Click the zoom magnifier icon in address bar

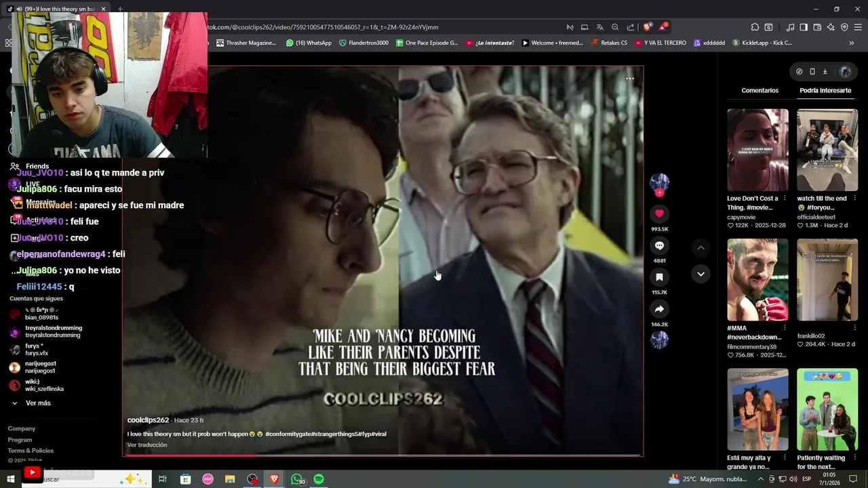pos(615,27)
